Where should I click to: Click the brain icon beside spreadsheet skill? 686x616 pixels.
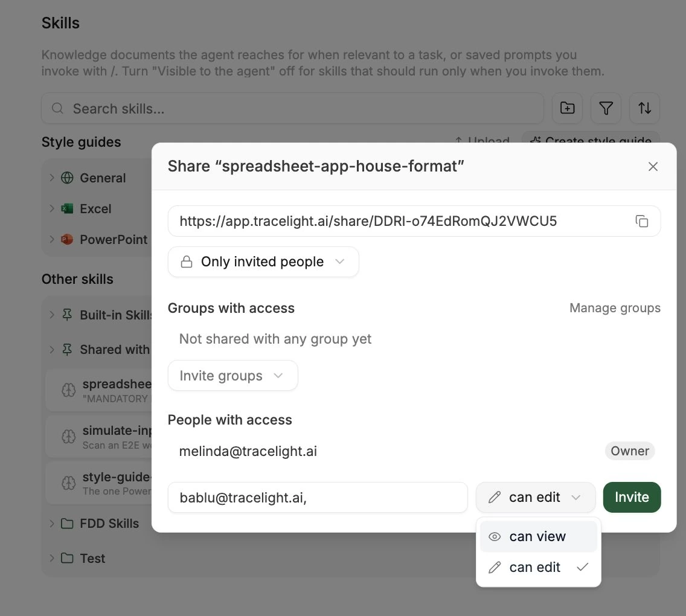[x=69, y=390]
